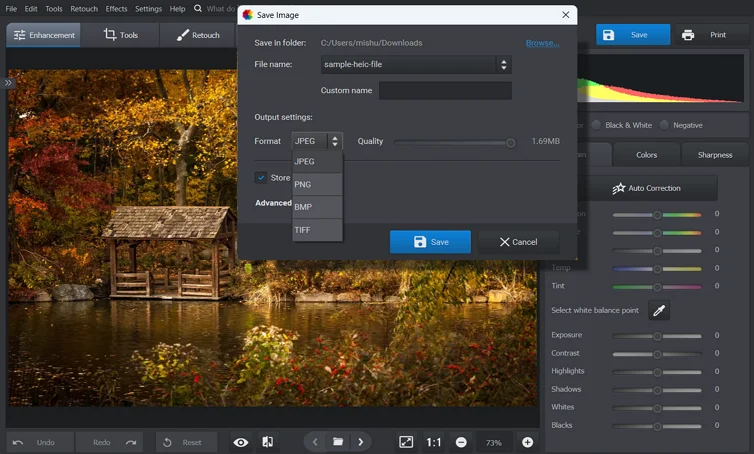The image size is (754, 454).
Task: Click the Auto Correction button
Action: (x=646, y=188)
